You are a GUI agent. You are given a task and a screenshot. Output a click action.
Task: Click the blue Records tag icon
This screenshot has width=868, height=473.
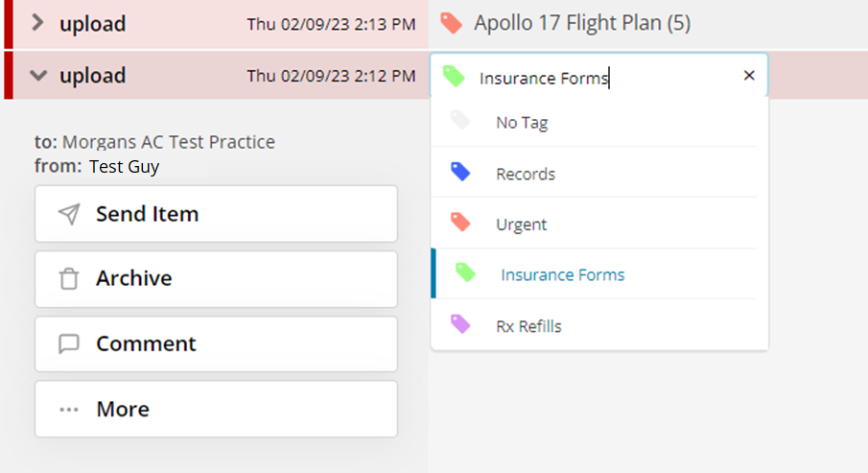coord(460,173)
